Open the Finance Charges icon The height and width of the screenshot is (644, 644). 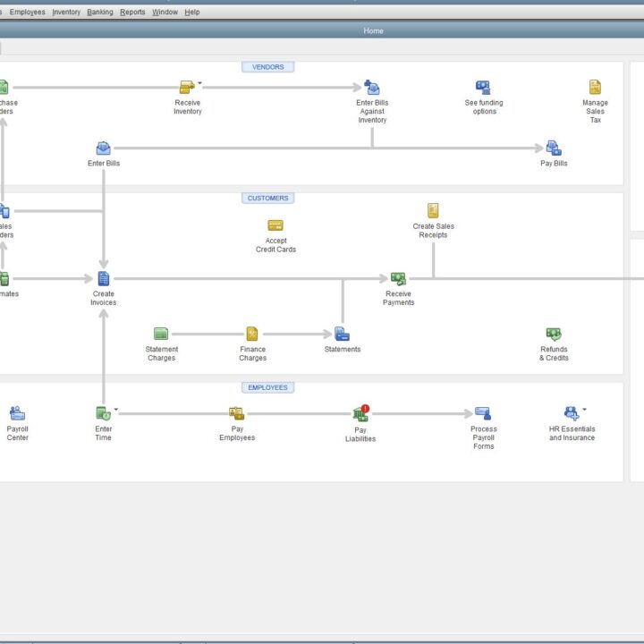tap(252, 334)
